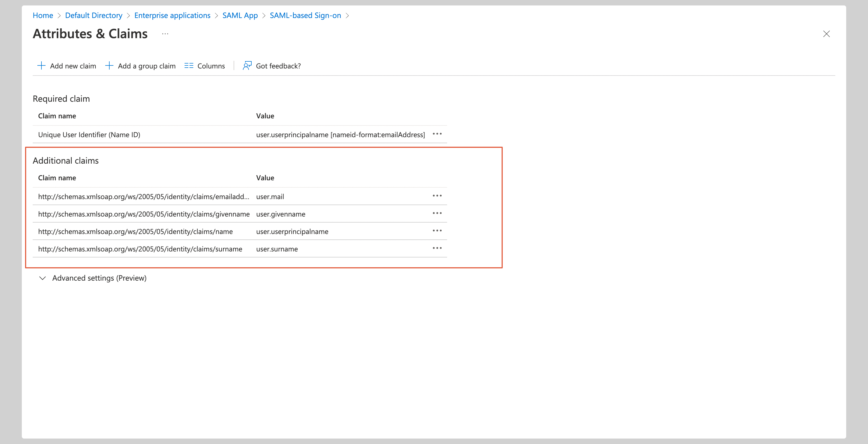
Task: Select the Unique User Identifier claim row
Action: coord(89,134)
